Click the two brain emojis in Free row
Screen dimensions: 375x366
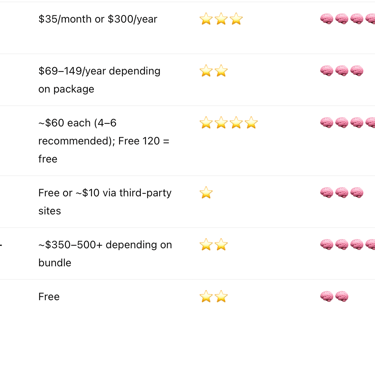334,297
